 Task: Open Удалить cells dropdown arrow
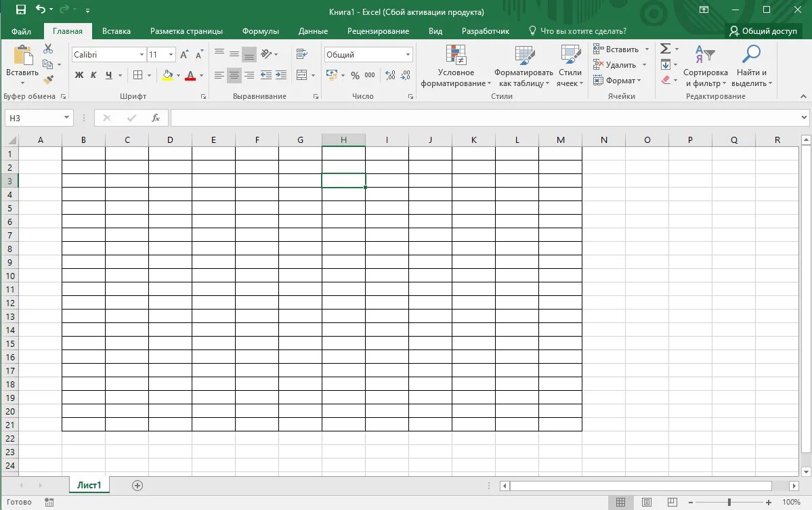644,65
